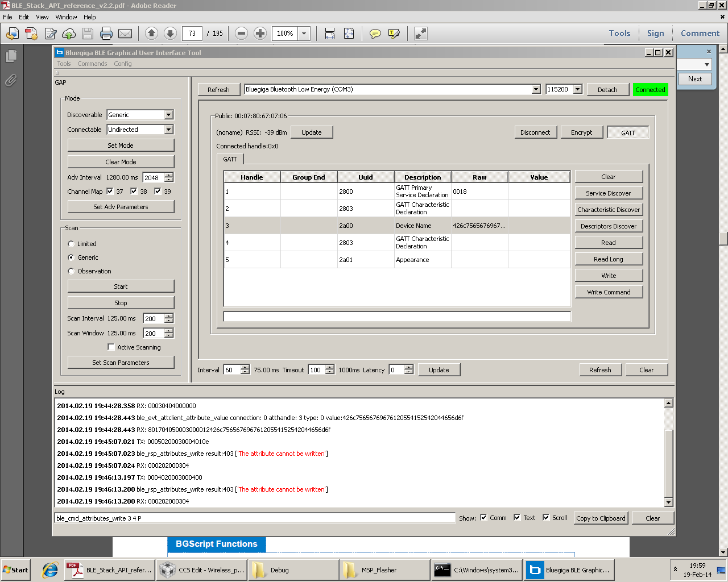Switch to CCS Edit in taskbar
This screenshot has width=728, height=582.
point(202,570)
